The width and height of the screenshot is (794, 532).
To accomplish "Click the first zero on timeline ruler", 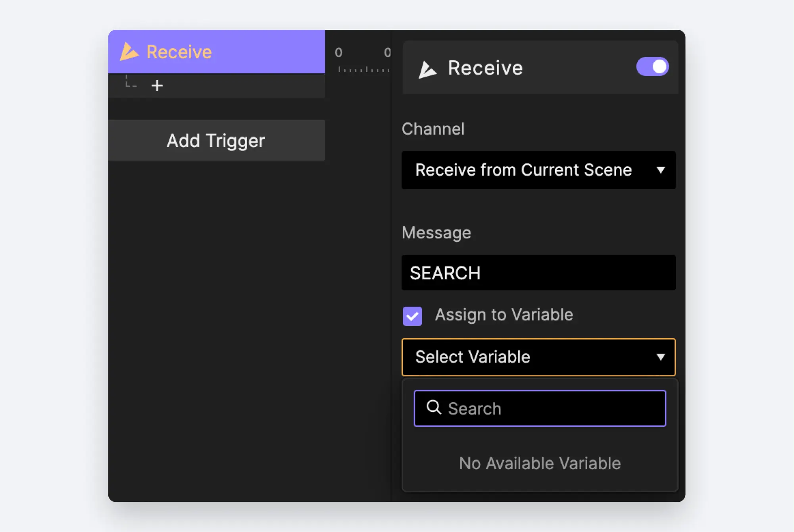I will point(338,52).
